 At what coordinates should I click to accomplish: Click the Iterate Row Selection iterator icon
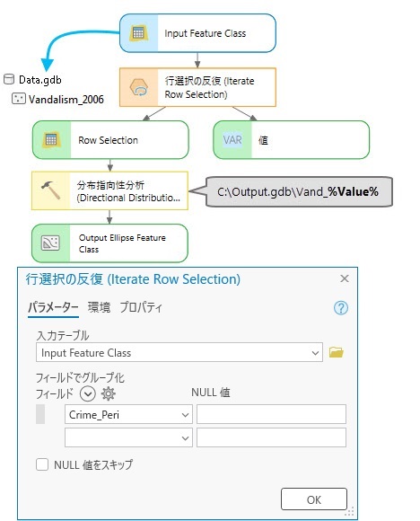tap(139, 88)
